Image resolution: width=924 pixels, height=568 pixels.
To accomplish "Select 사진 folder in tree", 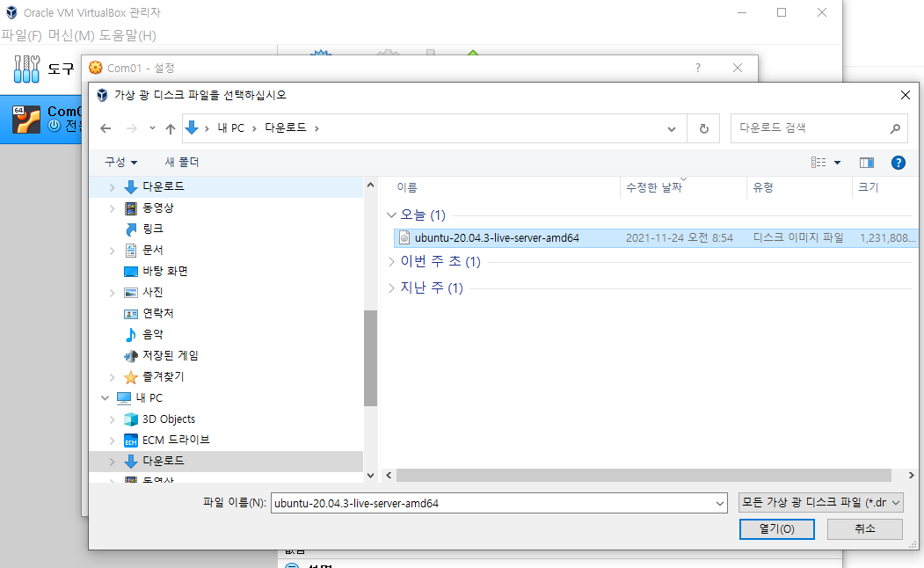I will coord(153,292).
